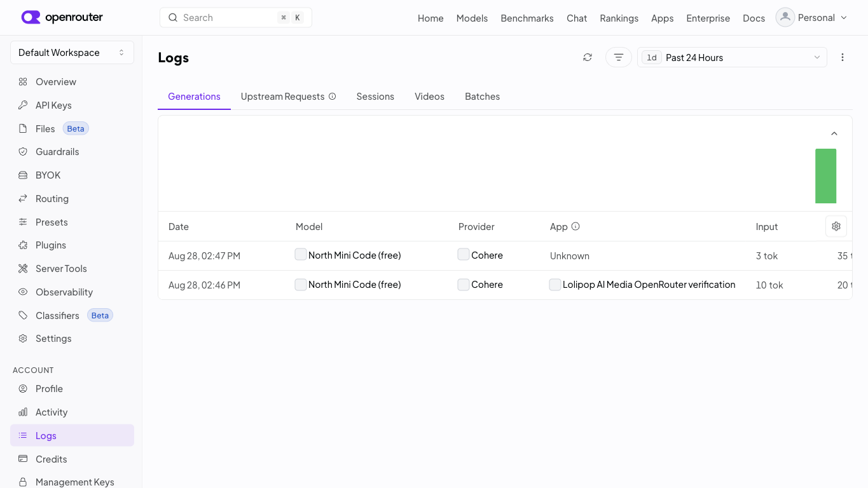This screenshot has height=488, width=868.
Task: Open the Enterprise page
Action: pyautogui.click(x=708, y=18)
